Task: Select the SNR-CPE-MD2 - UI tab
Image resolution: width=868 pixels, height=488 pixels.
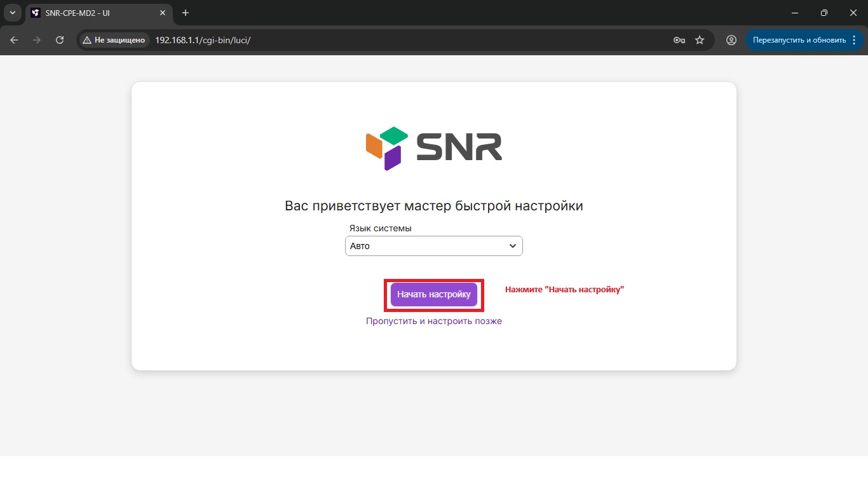Action: [98, 13]
